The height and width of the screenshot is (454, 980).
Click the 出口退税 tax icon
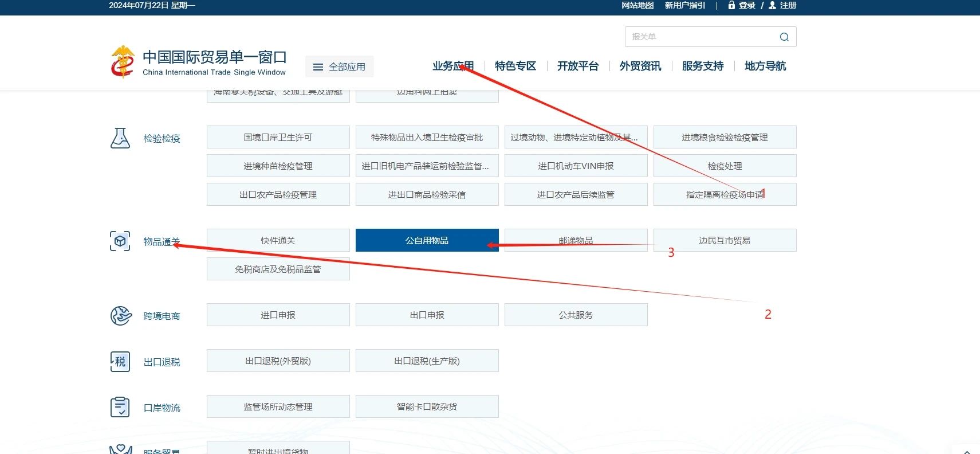[120, 362]
